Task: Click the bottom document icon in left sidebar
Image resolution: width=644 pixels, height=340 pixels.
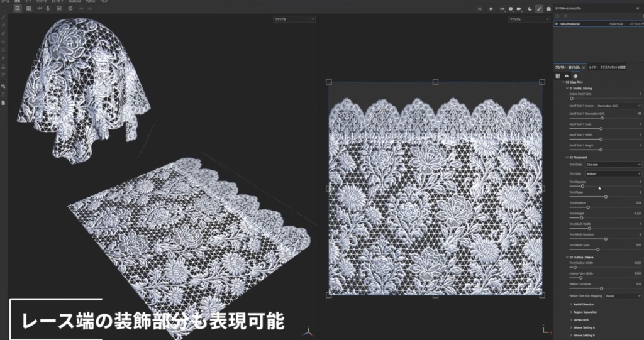Action: click(x=3, y=102)
